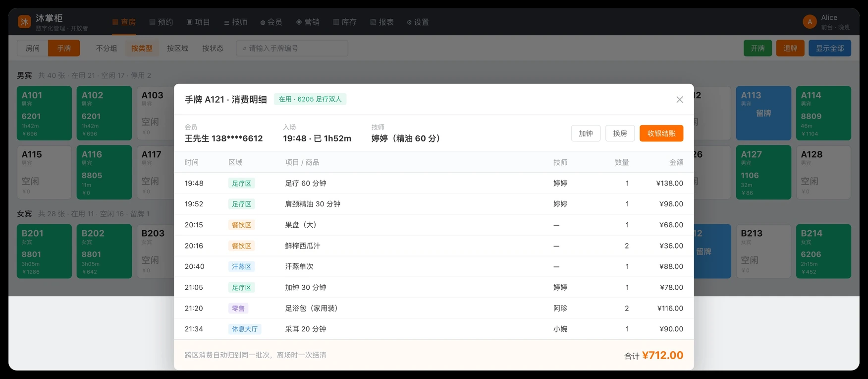This screenshot has width=868, height=379.
Task: Click the 足疗 60 分钟 item row
Action: click(434, 183)
